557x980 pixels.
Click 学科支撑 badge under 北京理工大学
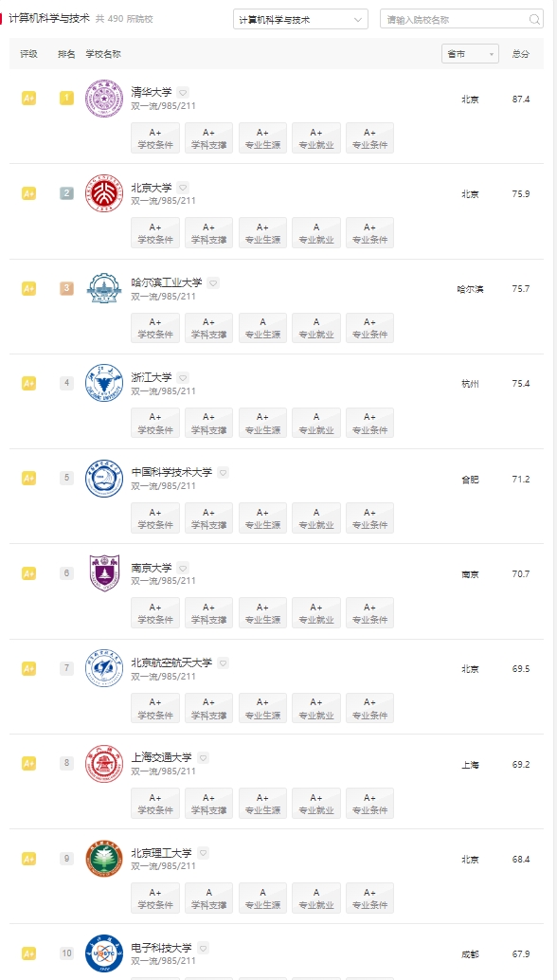click(x=209, y=898)
